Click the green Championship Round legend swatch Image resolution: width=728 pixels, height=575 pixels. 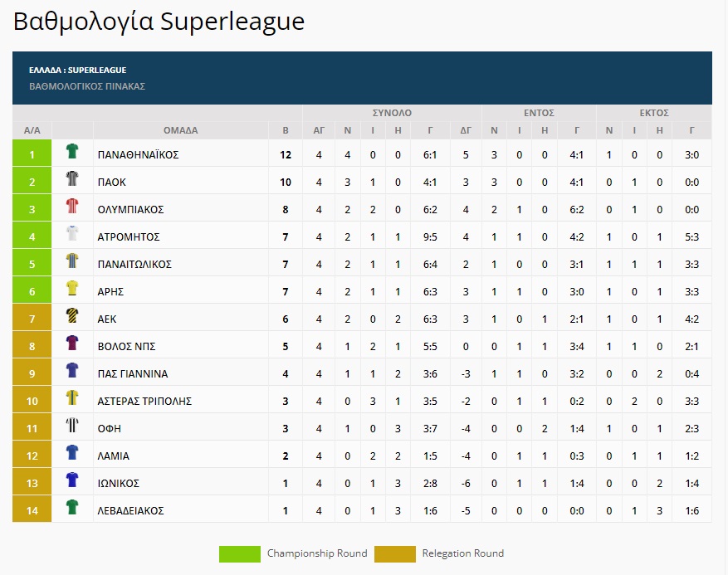tap(240, 553)
